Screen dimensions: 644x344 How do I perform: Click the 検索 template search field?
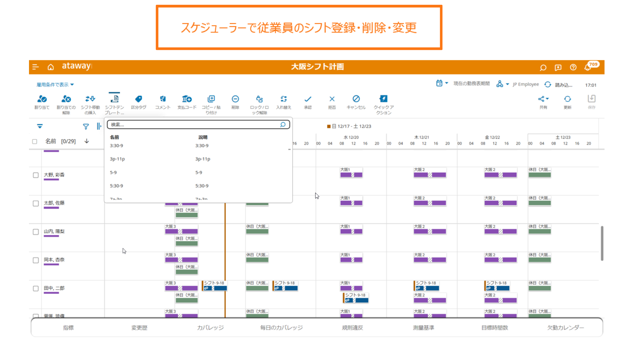click(194, 125)
